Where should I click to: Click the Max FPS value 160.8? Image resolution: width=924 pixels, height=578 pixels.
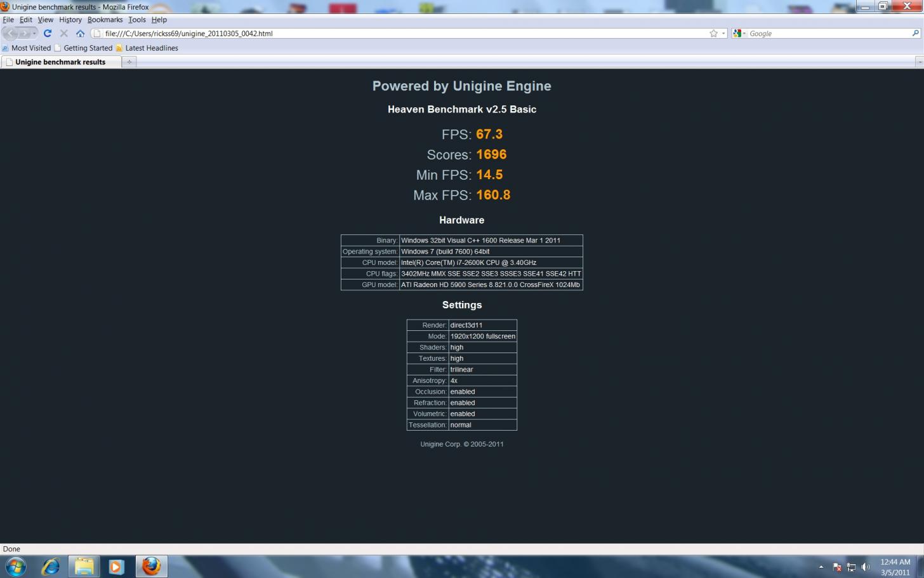click(493, 196)
